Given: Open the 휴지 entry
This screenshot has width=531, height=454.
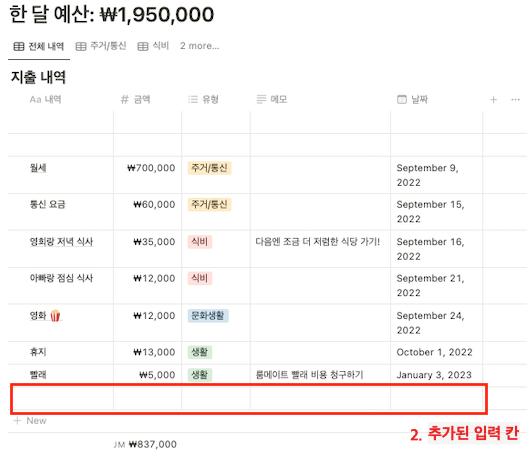Looking at the screenshot, I should (x=38, y=352).
